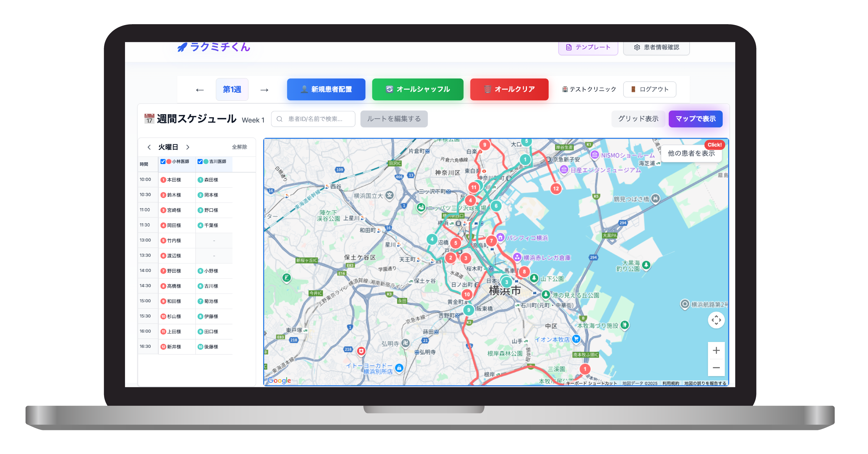Image resolution: width=868 pixels, height=454 pixels.
Task: Go to previous day before 火曜日
Action: tap(149, 147)
